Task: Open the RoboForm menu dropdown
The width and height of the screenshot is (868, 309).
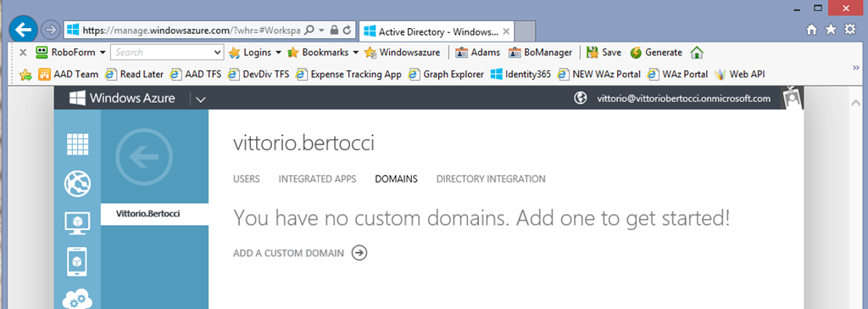Action: pos(71,53)
